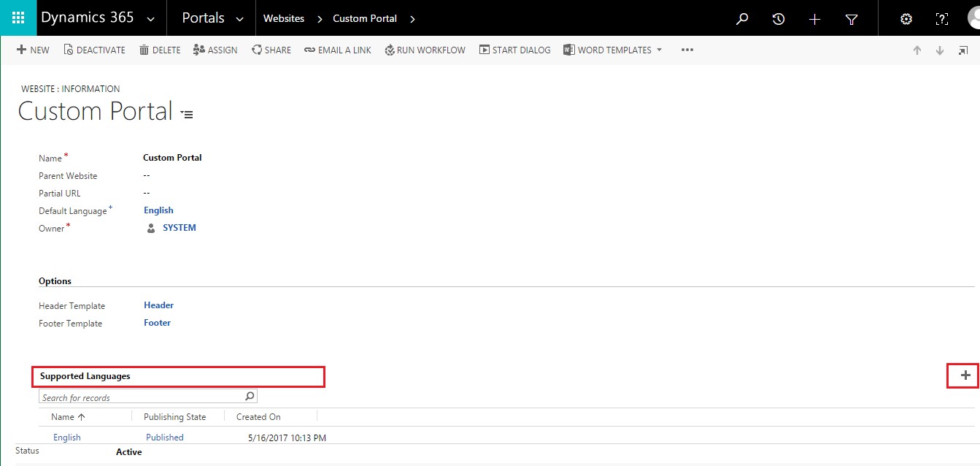Image resolution: width=980 pixels, height=466 pixels.
Task: Select the Custom Portal name field value
Action: coord(172,157)
